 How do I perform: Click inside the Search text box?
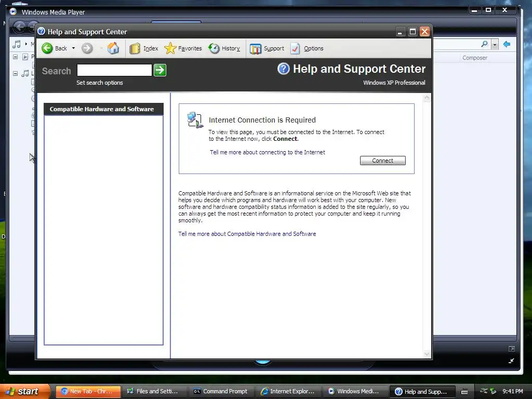click(114, 70)
